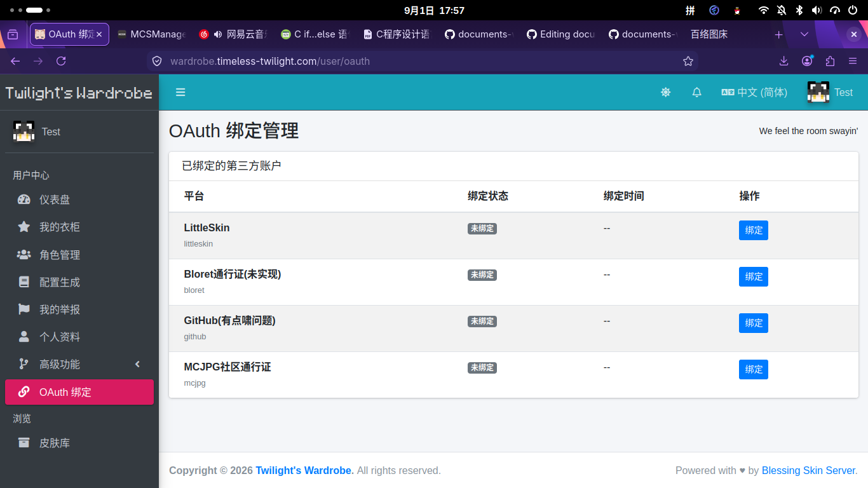Click 绑定 button for LittleSkin
Screen dimensions: 868x488
point(754,230)
